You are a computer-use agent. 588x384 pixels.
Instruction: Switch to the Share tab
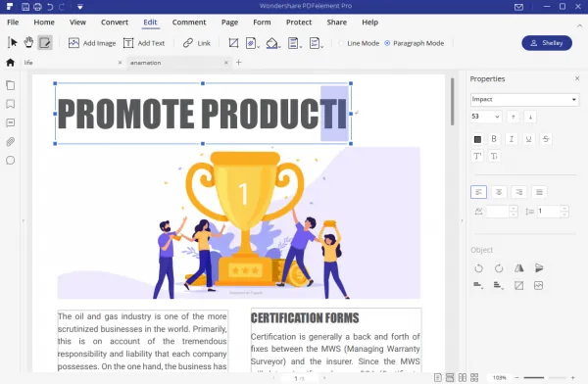[336, 23]
